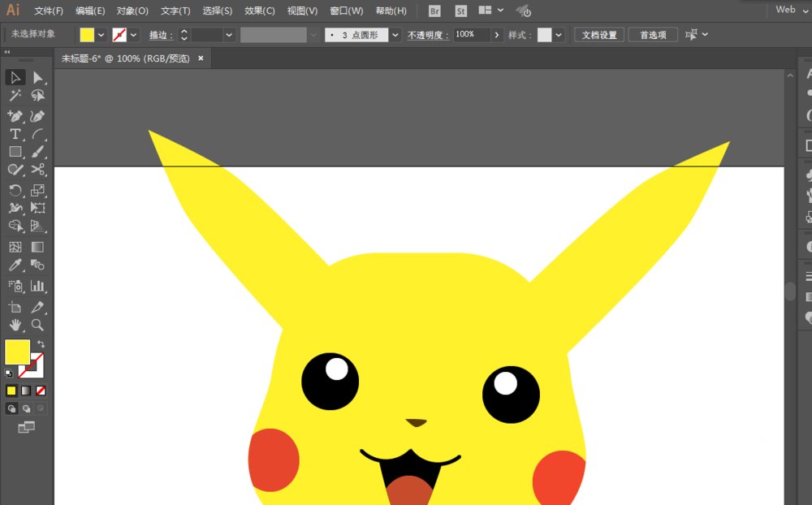The image size is (812, 505).
Task: Select the Eyedropper tool
Action: (x=15, y=265)
